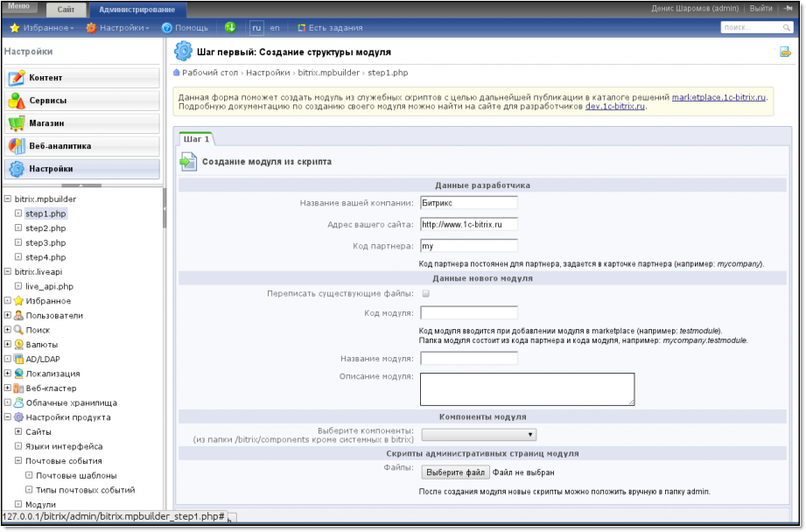
Task: Switch interface language to en
Action: coord(275,28)
